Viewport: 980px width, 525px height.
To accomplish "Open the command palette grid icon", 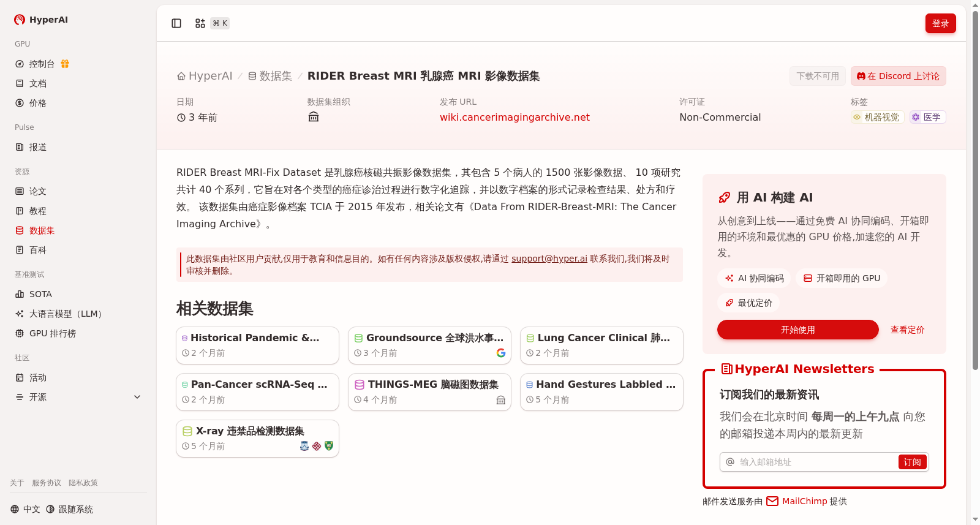I will click(200, 23).
